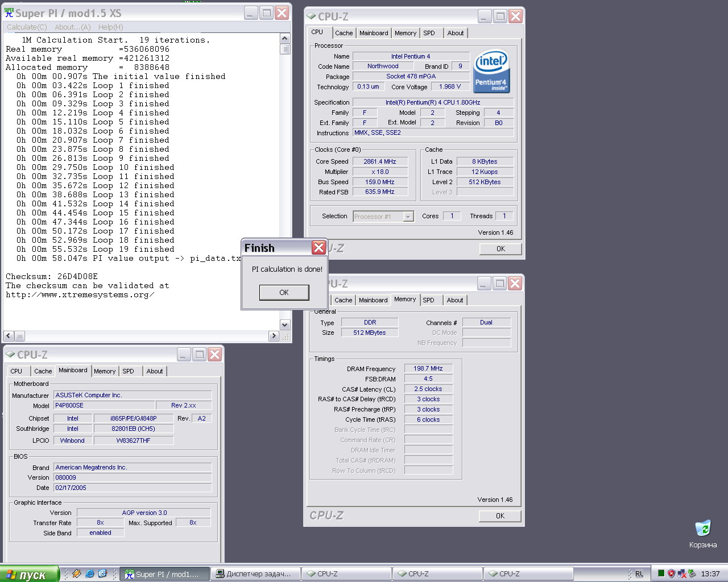This screenshot has width=728, height=582.
Task: Select the CPU tab in the top CPU-Z window
Action: click(317, 32)
